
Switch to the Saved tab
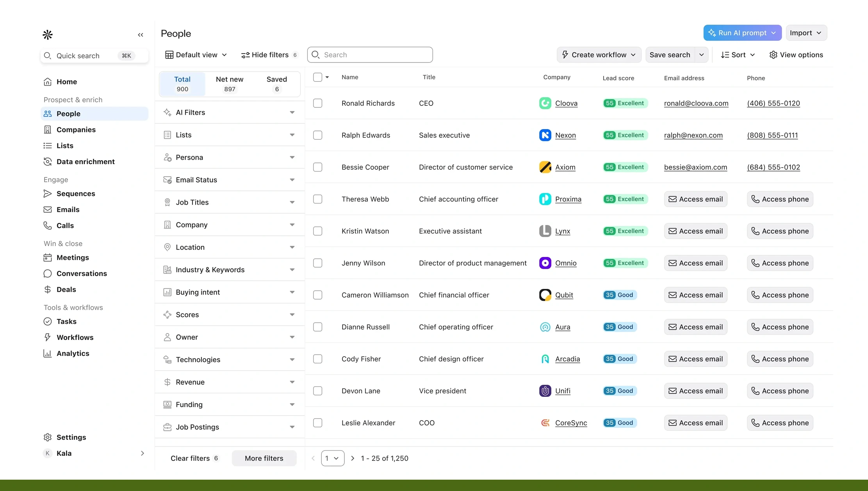276,84
